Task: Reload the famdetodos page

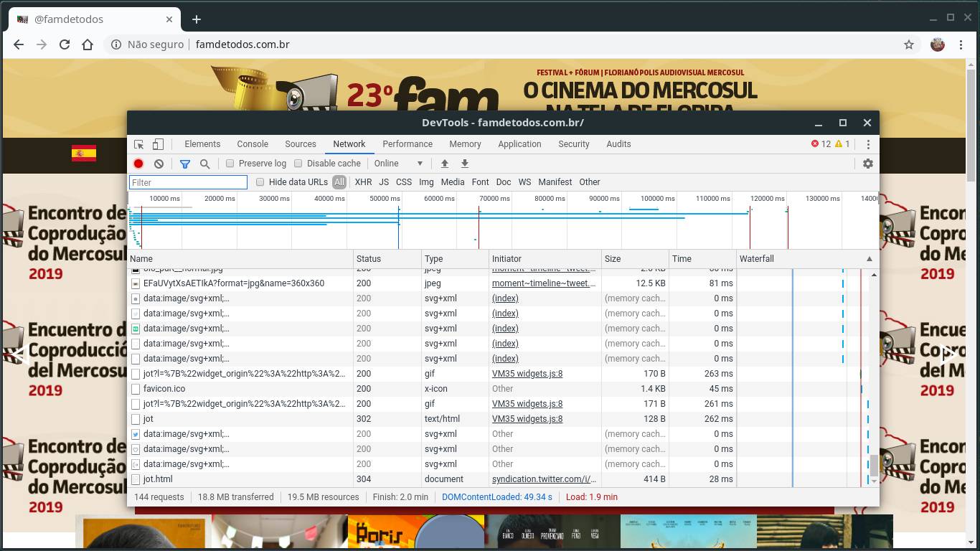Action: [x=65, y=44]
